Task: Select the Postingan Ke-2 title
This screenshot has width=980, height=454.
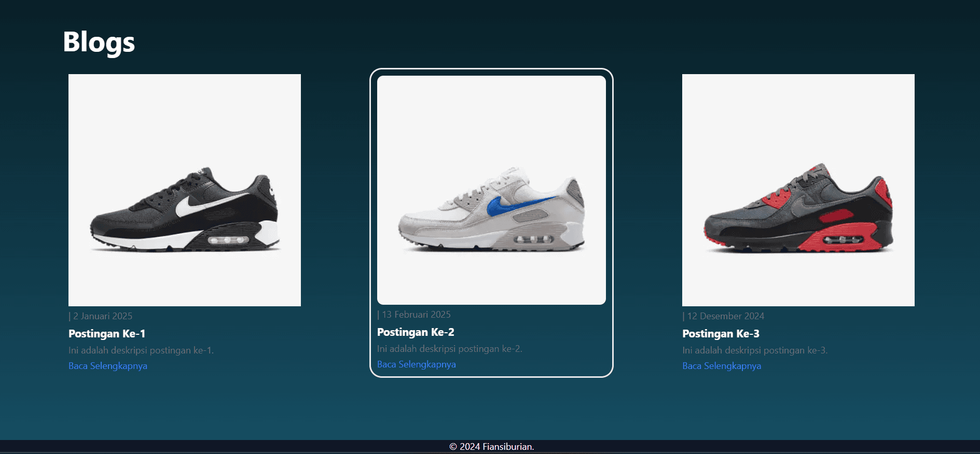Action: pos(416,332)
